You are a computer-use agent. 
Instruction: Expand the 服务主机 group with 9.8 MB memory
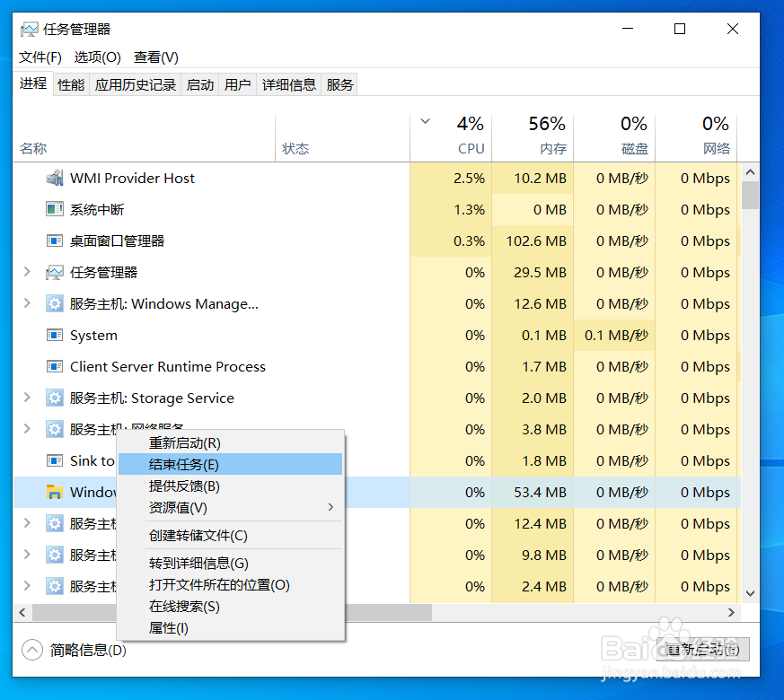coord(27,555)
